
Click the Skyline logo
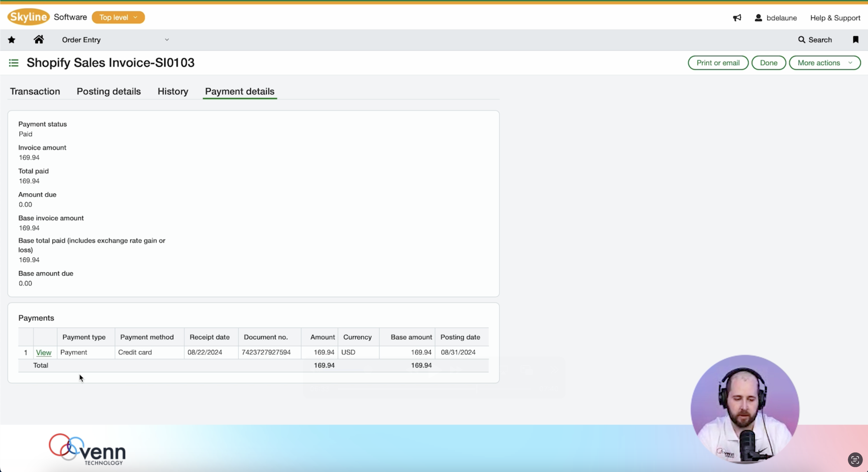29,17
